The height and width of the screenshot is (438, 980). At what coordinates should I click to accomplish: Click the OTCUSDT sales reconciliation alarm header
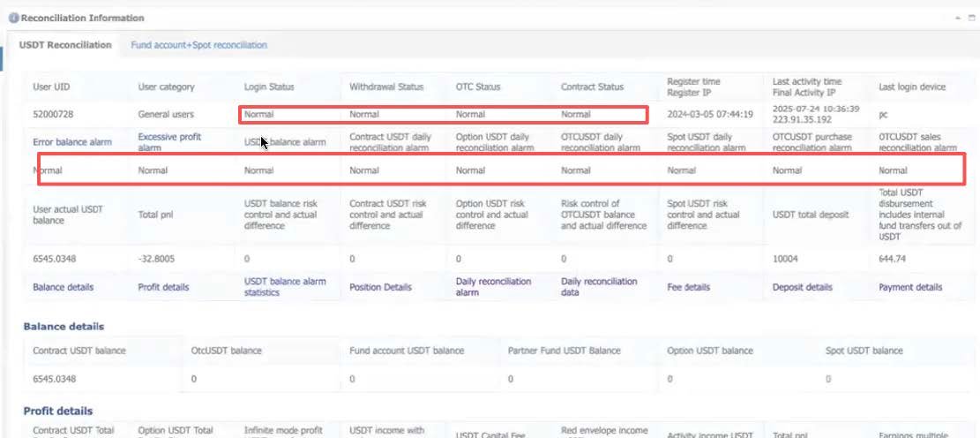tap(917, 142)
